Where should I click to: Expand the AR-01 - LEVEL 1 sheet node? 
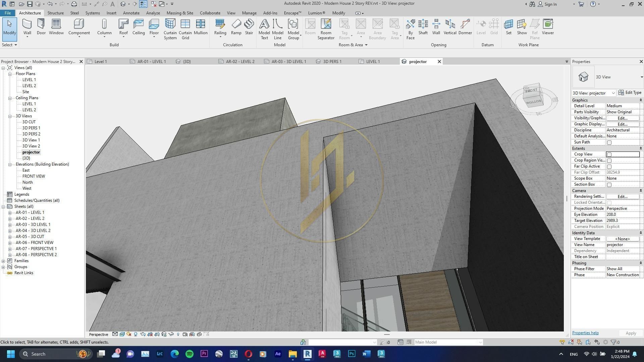(10, 213)
